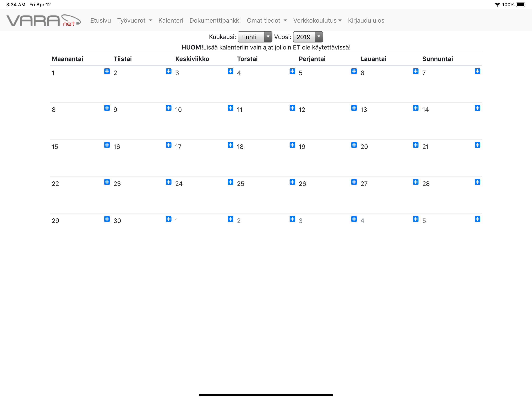Select day number 12
Image resolution: width=532 pixels, height=399 pixels.
click(302, 110)
